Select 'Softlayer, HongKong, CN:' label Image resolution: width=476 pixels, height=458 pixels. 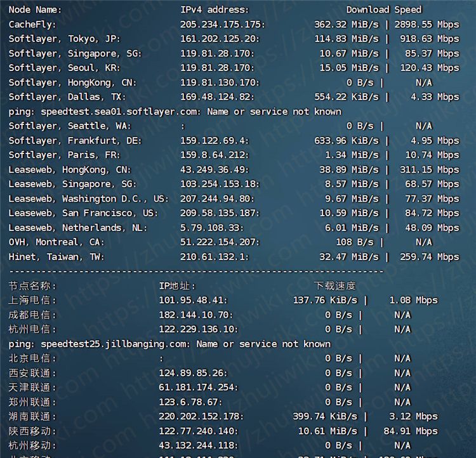(72, 82)
